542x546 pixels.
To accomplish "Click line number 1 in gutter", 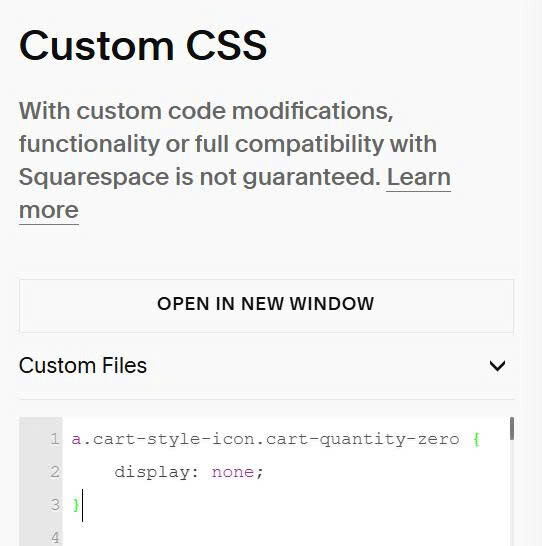I will [x=55, y=439].
